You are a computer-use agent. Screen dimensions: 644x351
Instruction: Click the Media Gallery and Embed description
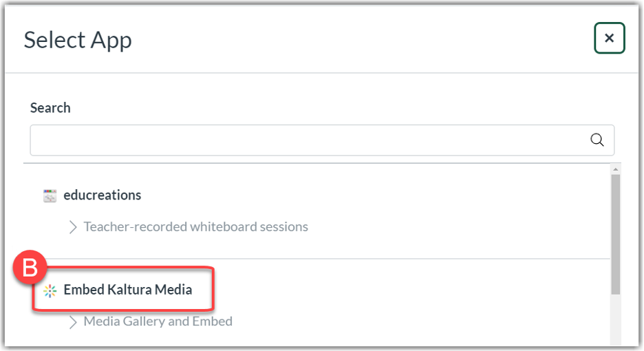[x=158, y=321]
